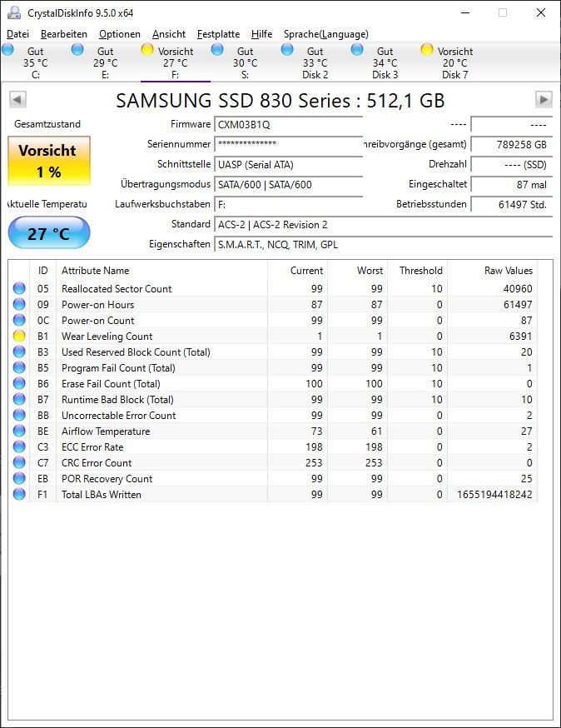
Task: Select drive E: with 29 °C
Action: (106, 62)
